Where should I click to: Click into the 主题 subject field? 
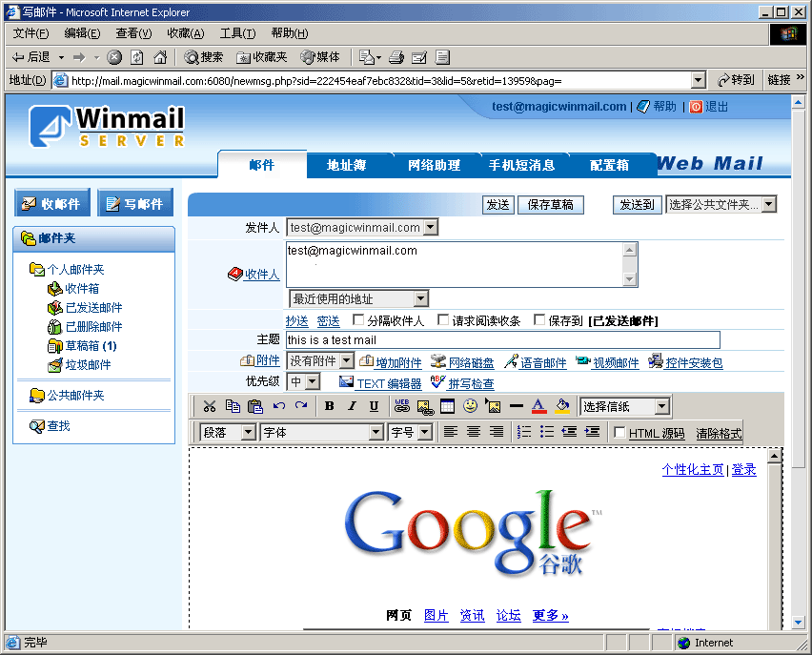point(503,340)
